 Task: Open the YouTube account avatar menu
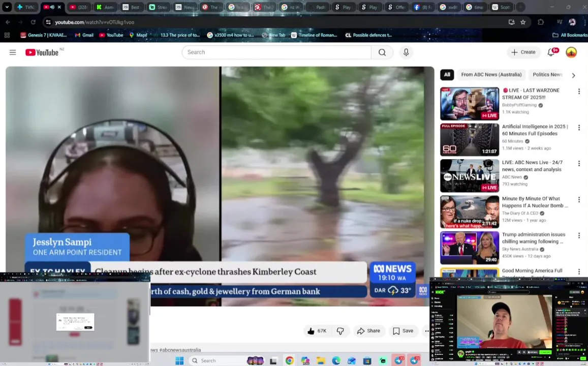coord(571,52)
